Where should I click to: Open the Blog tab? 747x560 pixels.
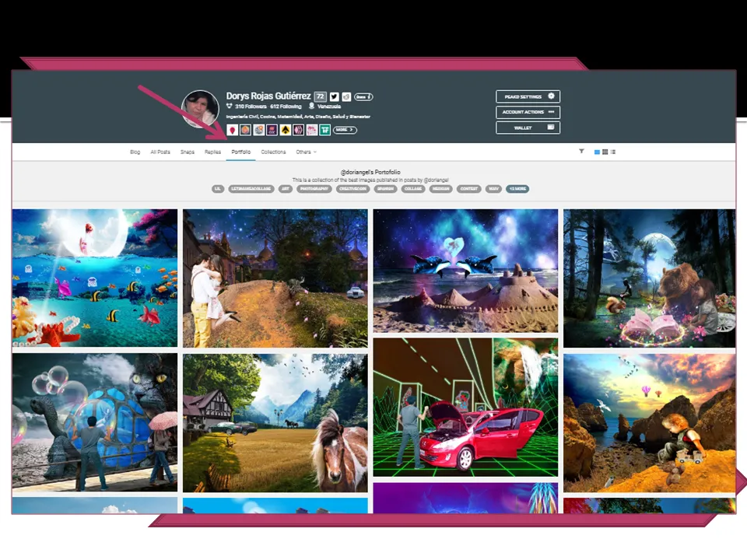(x=135, y=152)
